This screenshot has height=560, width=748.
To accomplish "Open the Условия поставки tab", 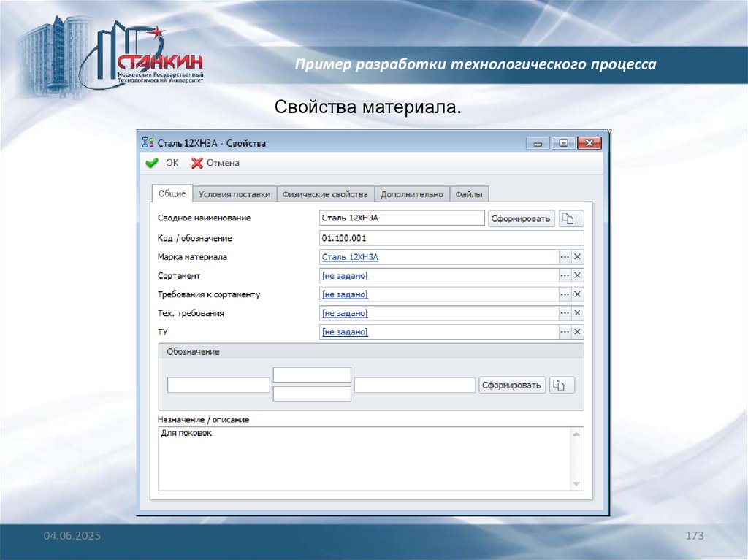I will [234, 194].
